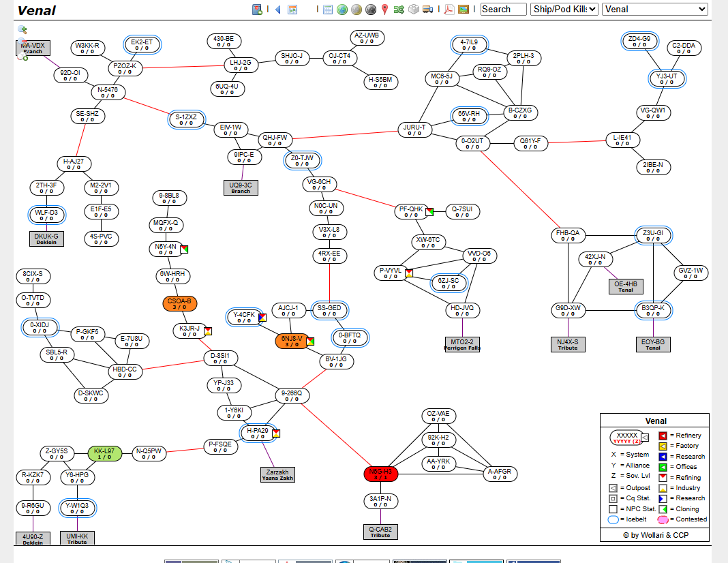Click system D-8SI1 on map
The width and height of the screenshot is (728, 563).
[x=221, y=359]
